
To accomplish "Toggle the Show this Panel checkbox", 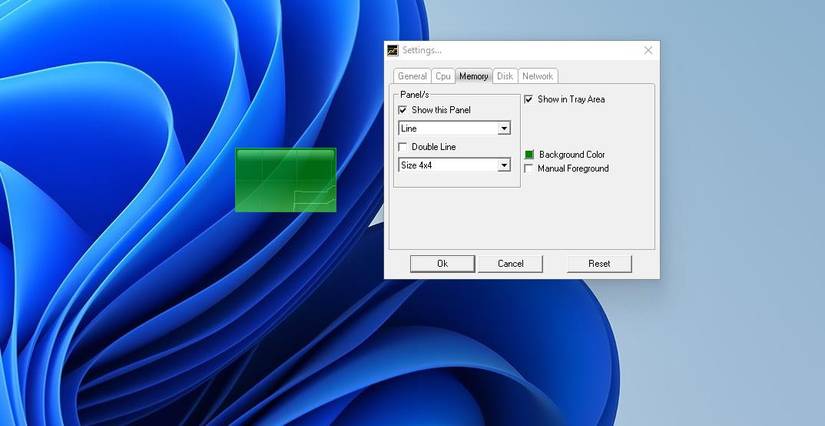I will point(403,110).
